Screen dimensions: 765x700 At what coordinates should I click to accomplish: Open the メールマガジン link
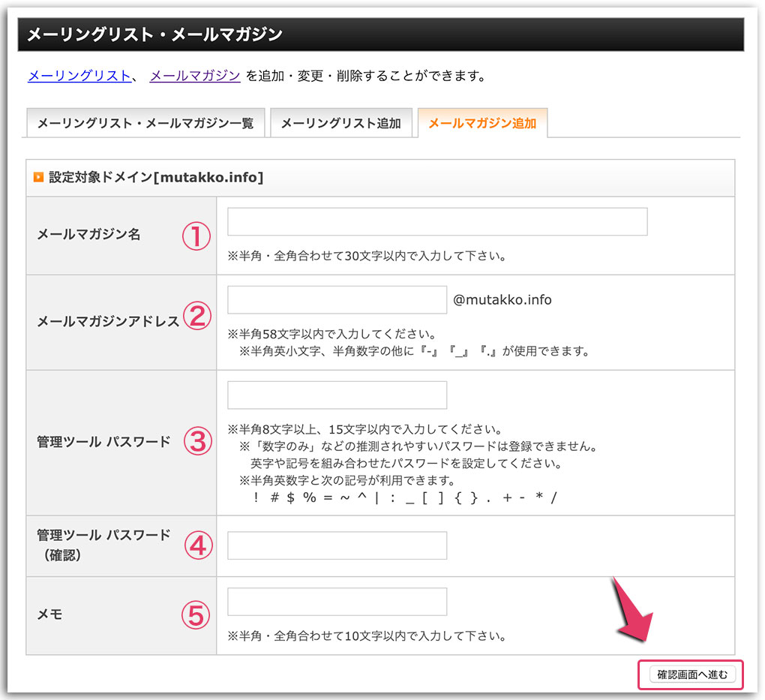tap(193, 74)
